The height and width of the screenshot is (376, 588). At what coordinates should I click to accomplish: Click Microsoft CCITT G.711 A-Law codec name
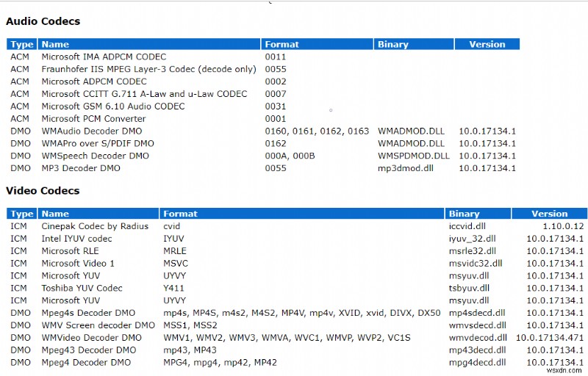144,94
